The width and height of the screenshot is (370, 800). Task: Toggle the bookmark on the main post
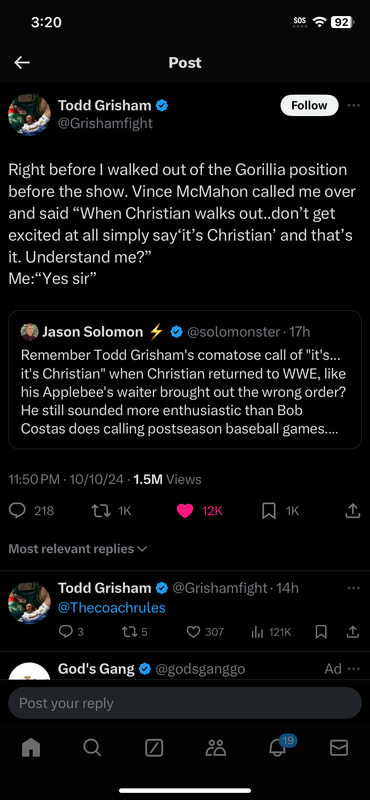[x=268, y=511]
